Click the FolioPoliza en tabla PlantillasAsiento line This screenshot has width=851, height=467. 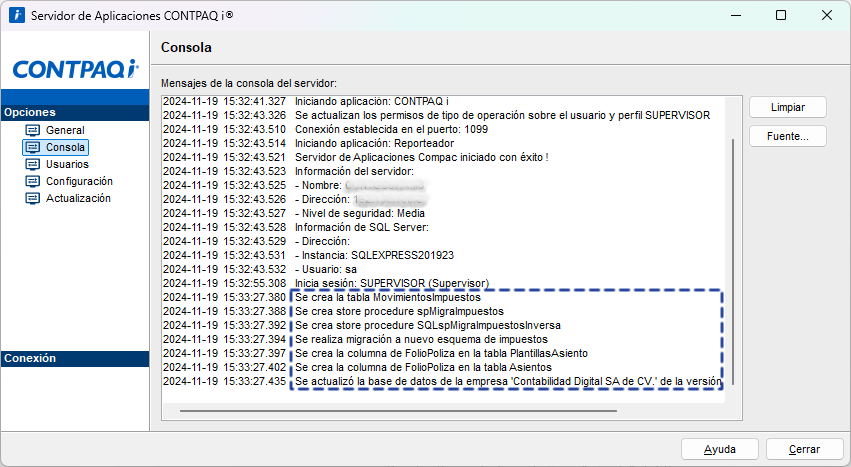441,354
